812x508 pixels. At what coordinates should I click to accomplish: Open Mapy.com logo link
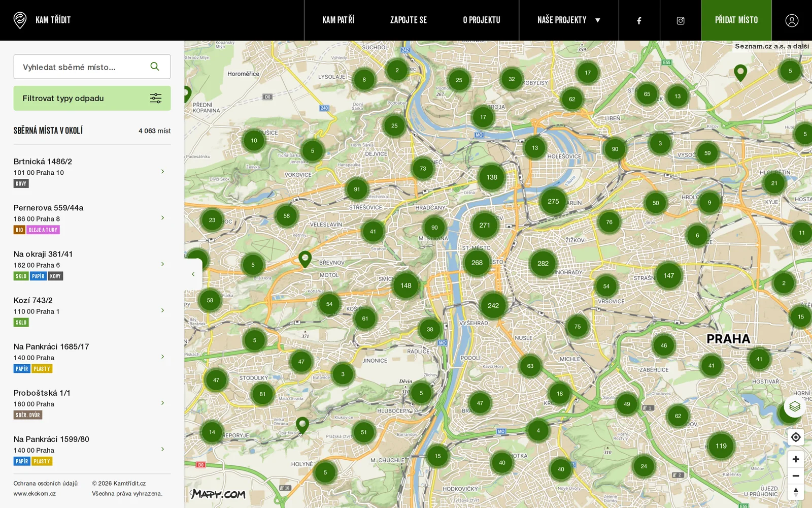[218, 494]
